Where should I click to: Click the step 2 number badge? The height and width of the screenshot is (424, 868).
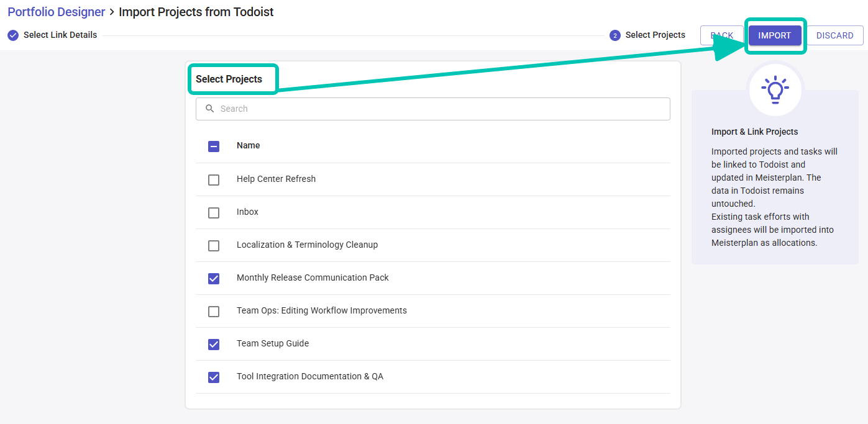coord(615,35)
